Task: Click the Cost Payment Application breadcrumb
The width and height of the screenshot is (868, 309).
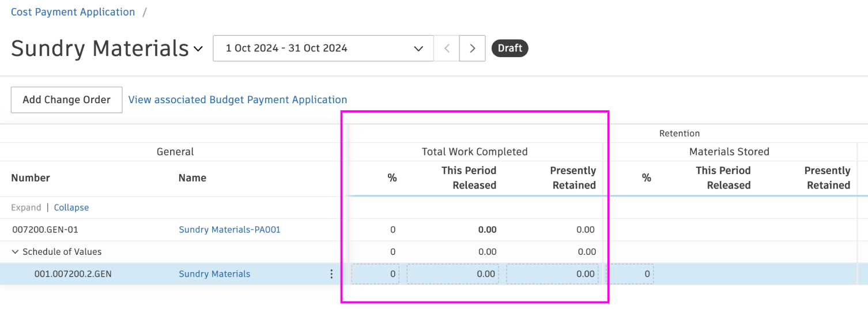Action: [73, 12]
